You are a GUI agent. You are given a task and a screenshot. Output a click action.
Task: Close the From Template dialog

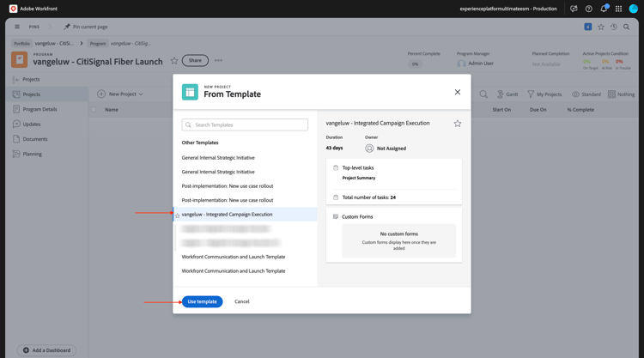[x=458, y=92]
